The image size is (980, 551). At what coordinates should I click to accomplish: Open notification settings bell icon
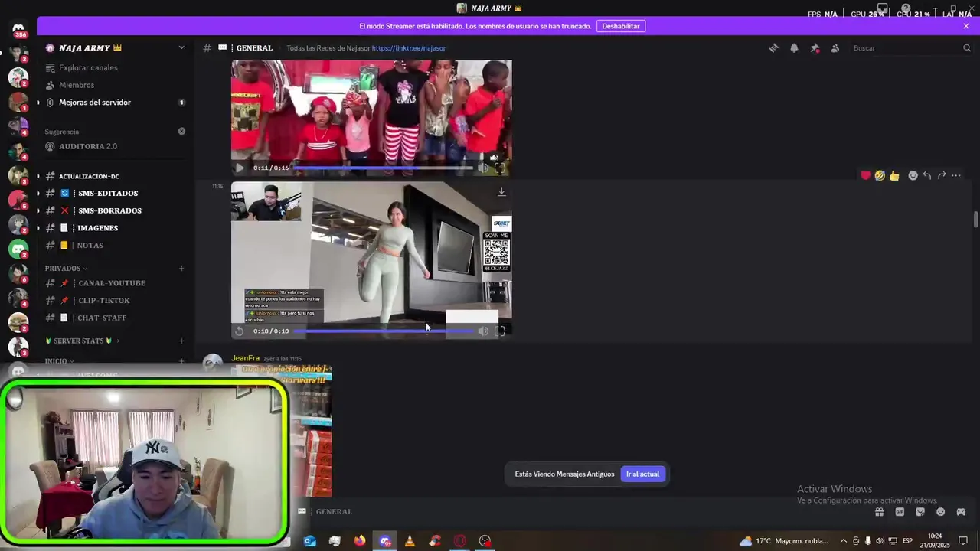(x=794, y=48)
